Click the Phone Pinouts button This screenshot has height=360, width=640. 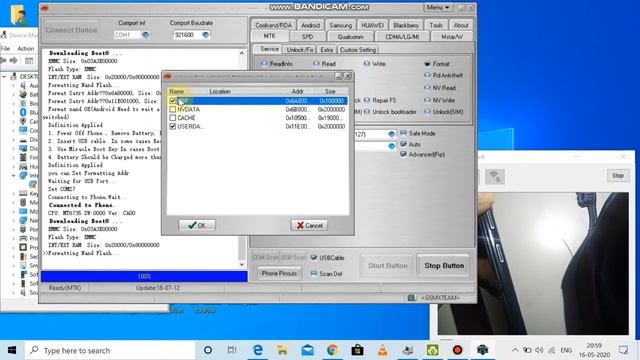[279, 273]
